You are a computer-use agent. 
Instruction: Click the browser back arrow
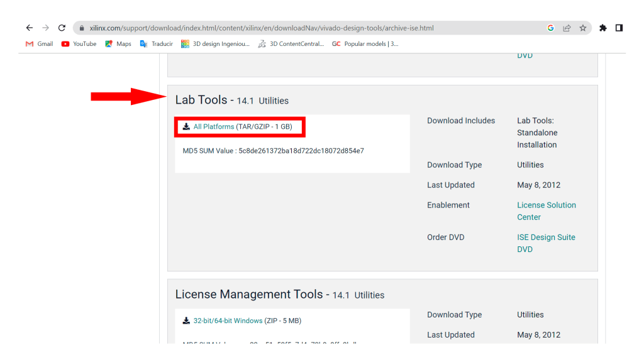[x=29, y=28]
